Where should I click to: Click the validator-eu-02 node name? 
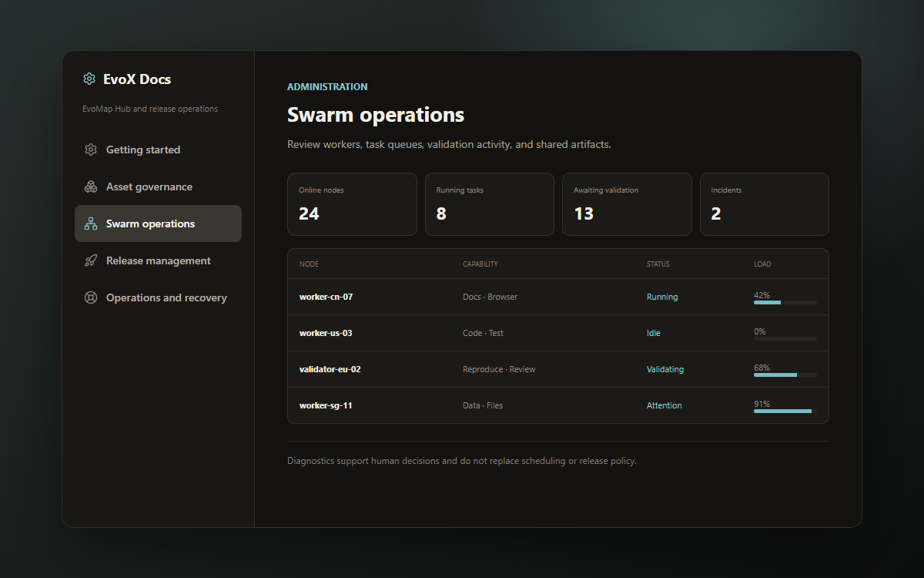[x=330, y=369]
